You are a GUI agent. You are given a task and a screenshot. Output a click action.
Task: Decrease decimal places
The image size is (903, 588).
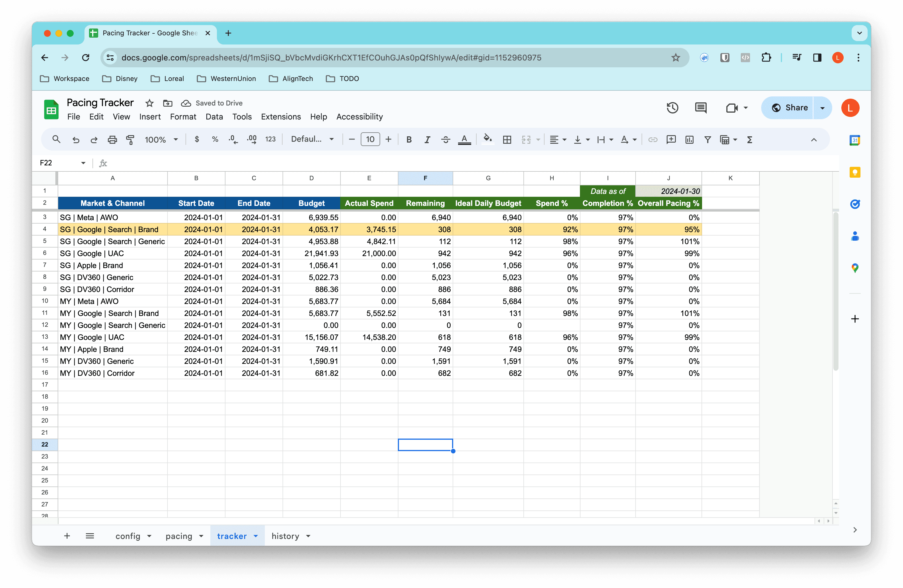coord(233,139)
